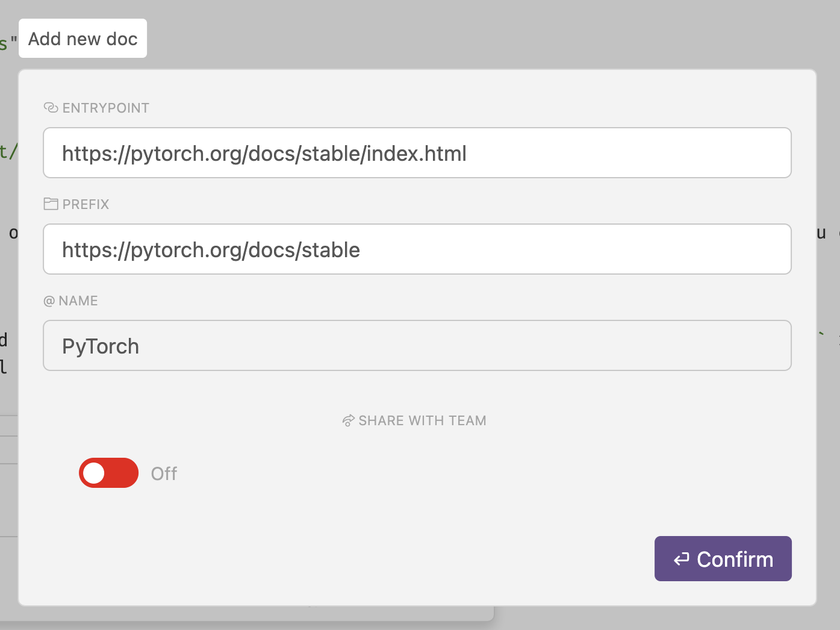This screenshot has height=630, width=840.
Task: Click the link icon beside ENTRYPOINT
Action: tap(51, 108)
